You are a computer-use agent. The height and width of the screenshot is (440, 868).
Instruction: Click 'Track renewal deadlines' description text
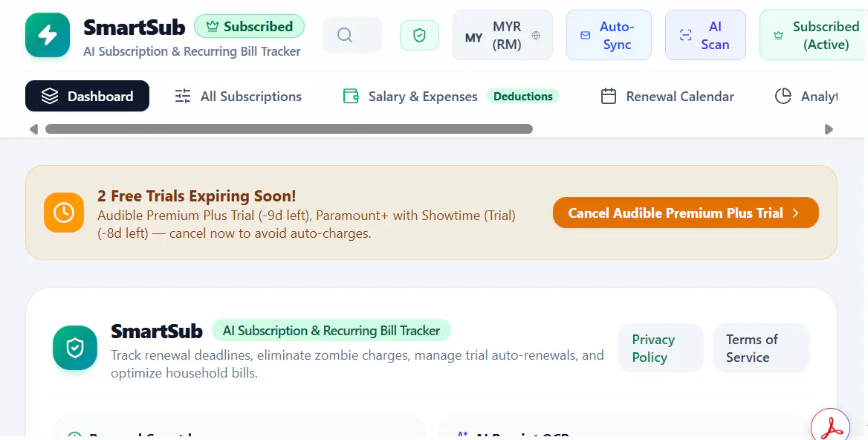tap(357, 363)
